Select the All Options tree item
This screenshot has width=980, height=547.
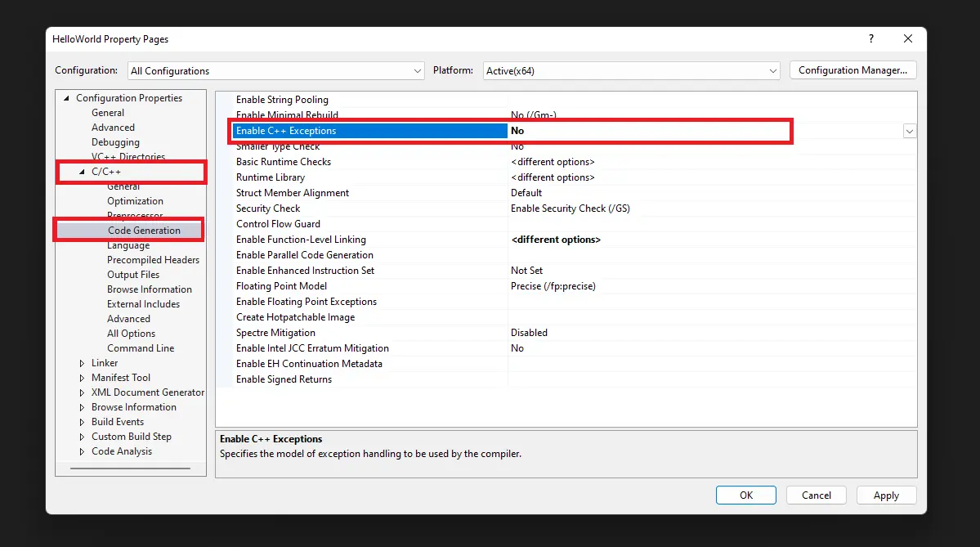131,334
